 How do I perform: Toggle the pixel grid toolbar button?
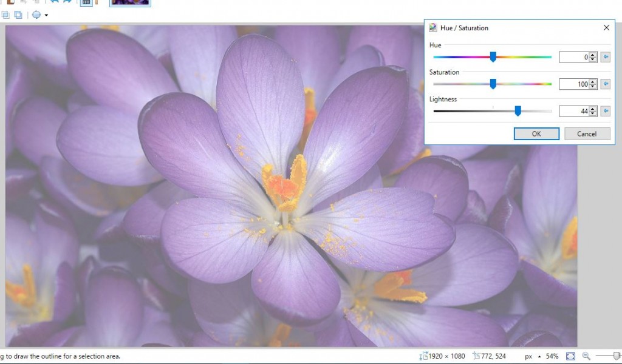pyautogui.click(x=86, y=2)
